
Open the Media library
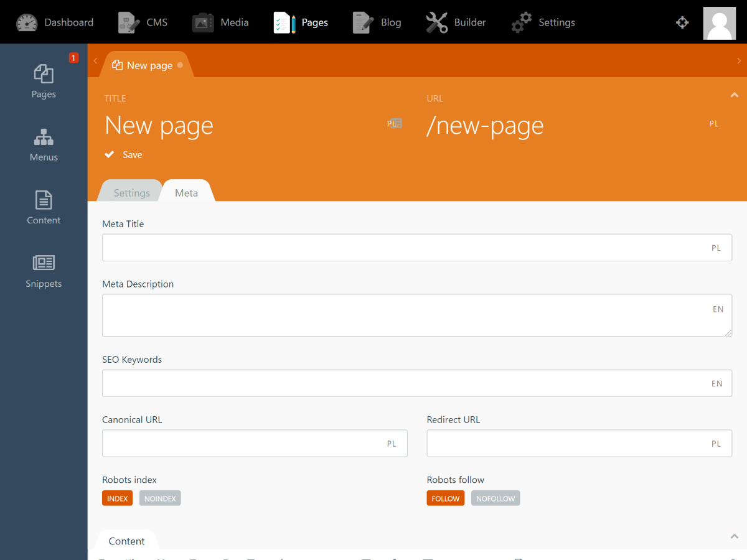coord(220,22)
